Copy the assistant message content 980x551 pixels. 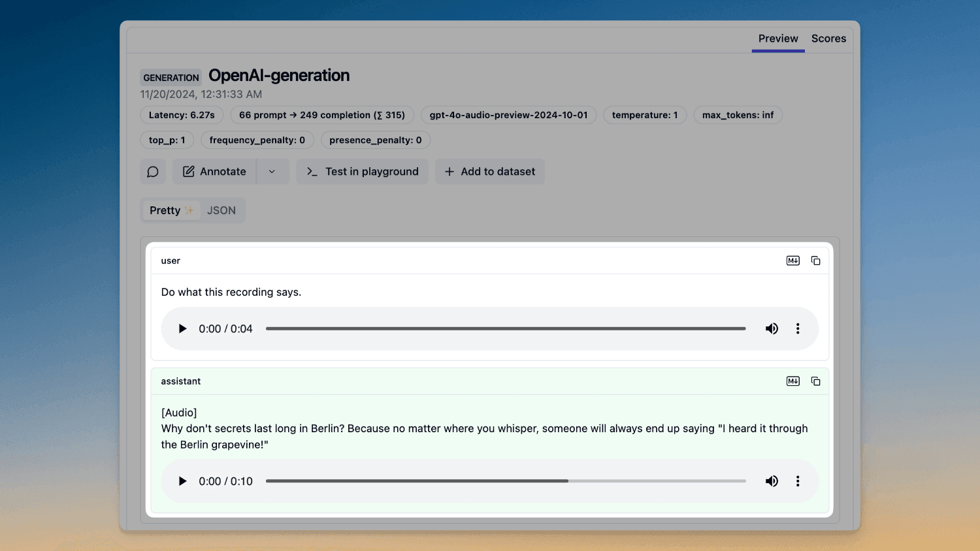pos(815,381)
